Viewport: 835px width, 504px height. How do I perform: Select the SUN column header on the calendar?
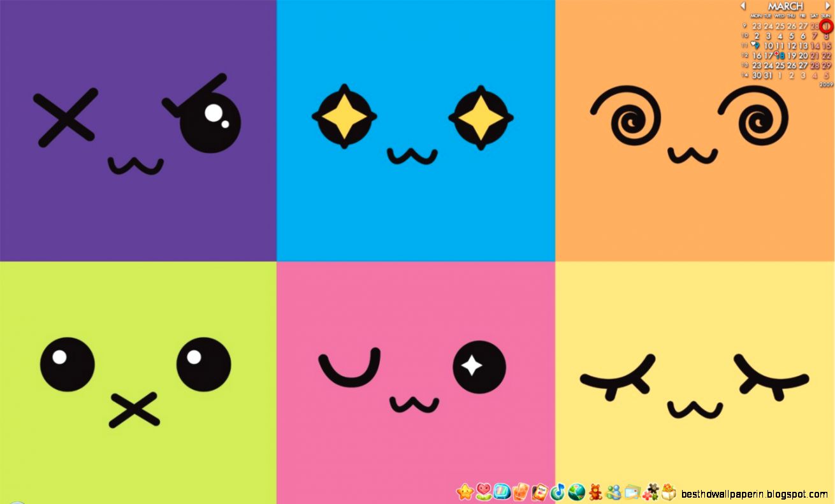tap(825, 16)
